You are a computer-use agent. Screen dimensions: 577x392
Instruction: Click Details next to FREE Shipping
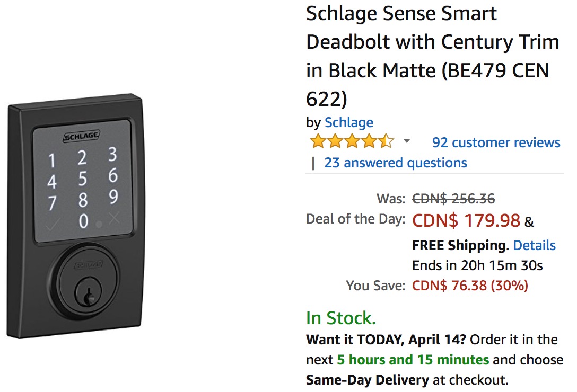point(535,245)
